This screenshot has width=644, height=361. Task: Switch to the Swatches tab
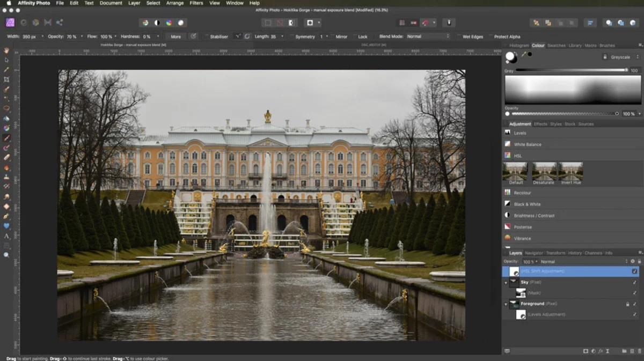pos(557,46)
